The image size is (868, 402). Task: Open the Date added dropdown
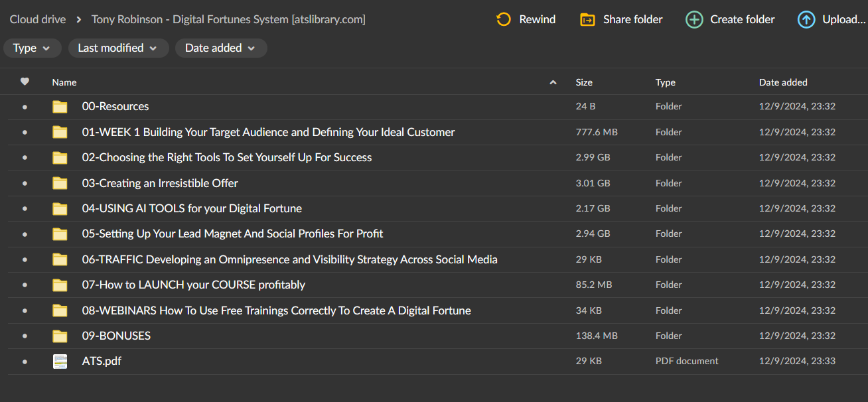221,48
